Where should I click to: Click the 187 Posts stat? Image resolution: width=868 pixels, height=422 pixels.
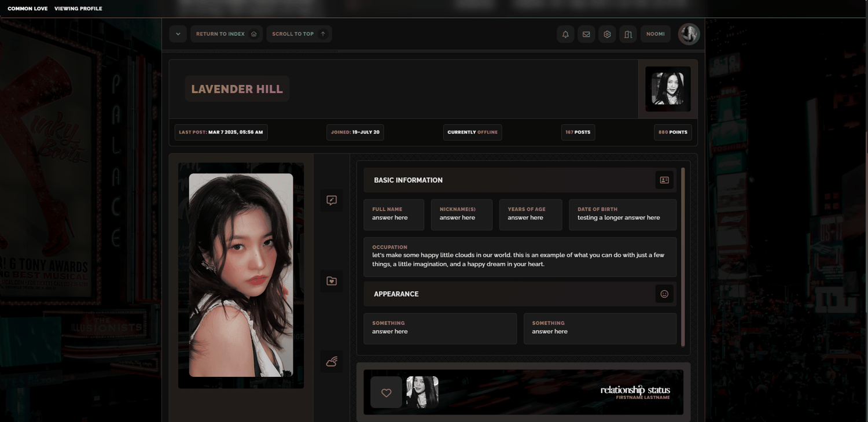pyautogui.click(x=578, y=132)
